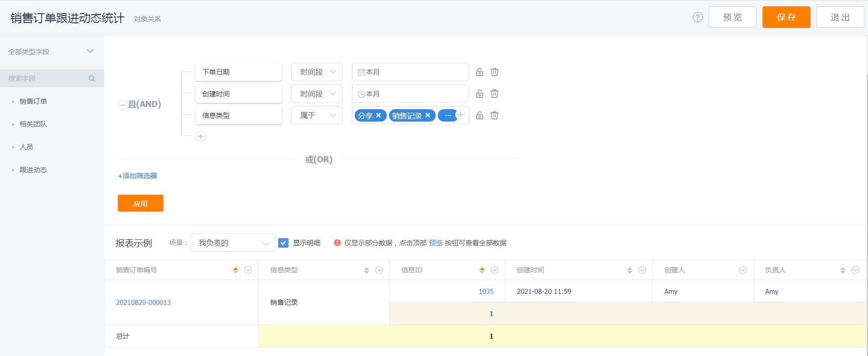
Task: Click the 总计 row label
Action: point(123,336)
